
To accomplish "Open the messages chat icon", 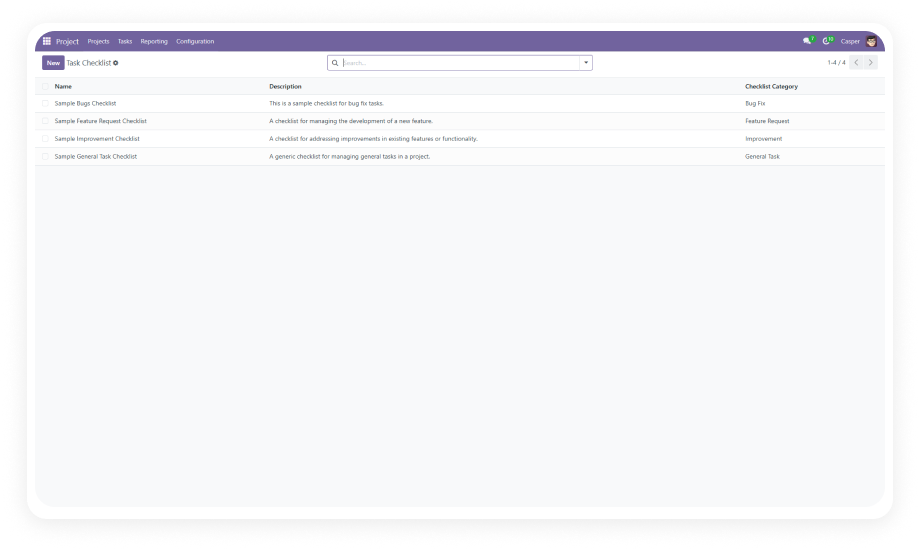I will 808,41.
